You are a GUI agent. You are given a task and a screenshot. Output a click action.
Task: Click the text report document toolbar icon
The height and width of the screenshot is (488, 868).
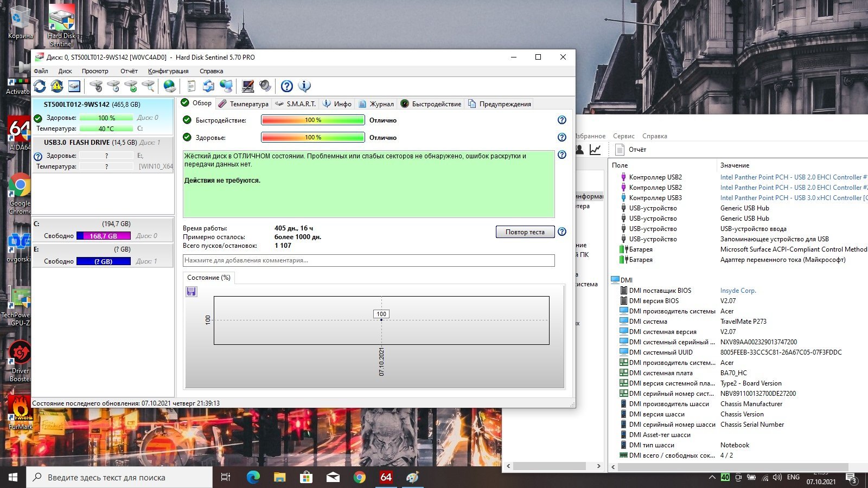tap(191, 86)
